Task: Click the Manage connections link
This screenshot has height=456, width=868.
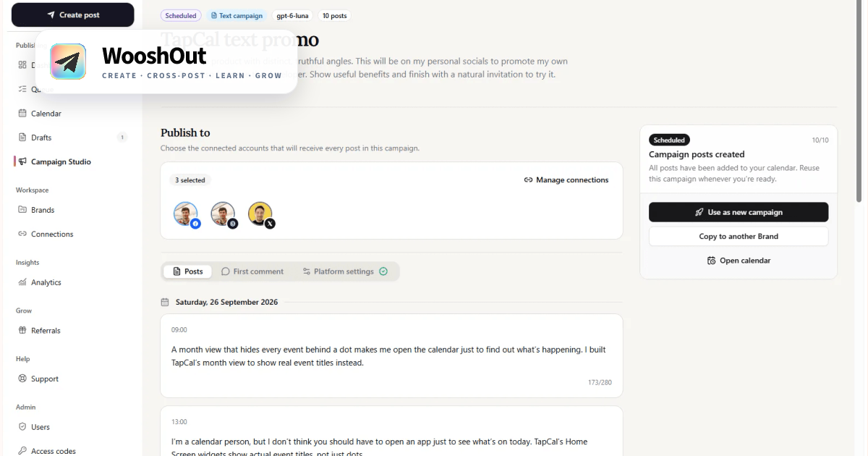Action: [x=566, y=180]
